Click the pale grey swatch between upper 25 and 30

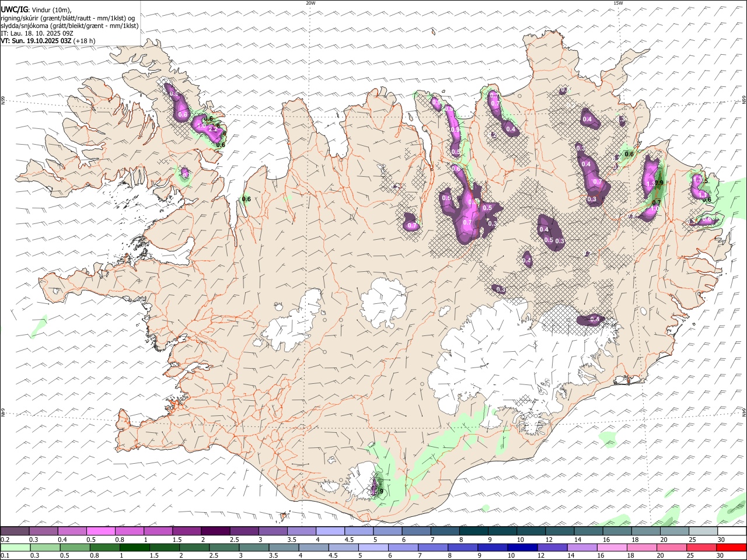point(703,531)
